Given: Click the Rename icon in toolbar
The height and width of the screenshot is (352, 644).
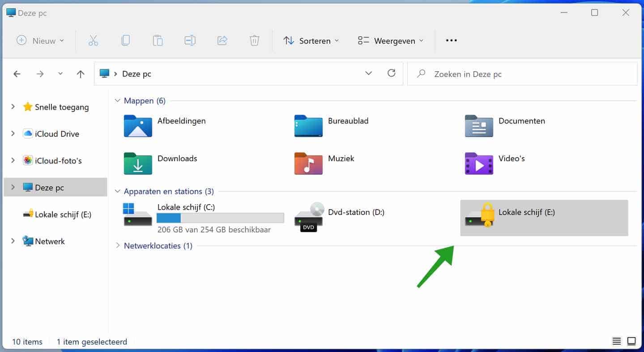Looking at the screenshot, I should [190, 41].
